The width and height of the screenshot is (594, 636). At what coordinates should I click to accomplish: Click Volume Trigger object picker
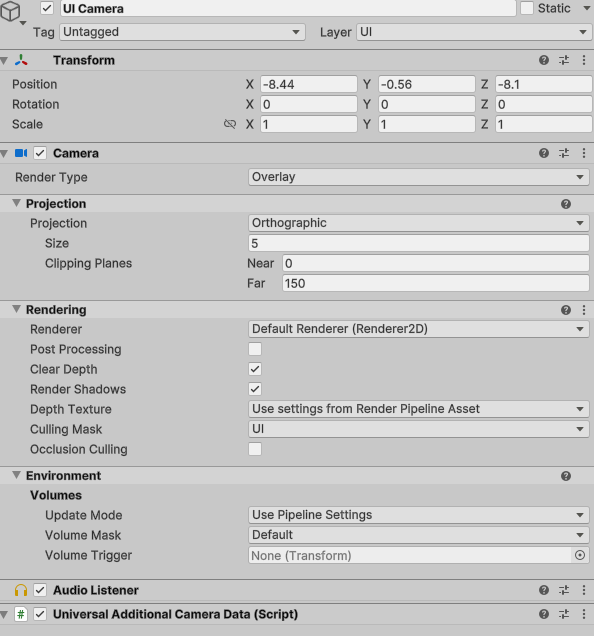[x=580, y=555]
